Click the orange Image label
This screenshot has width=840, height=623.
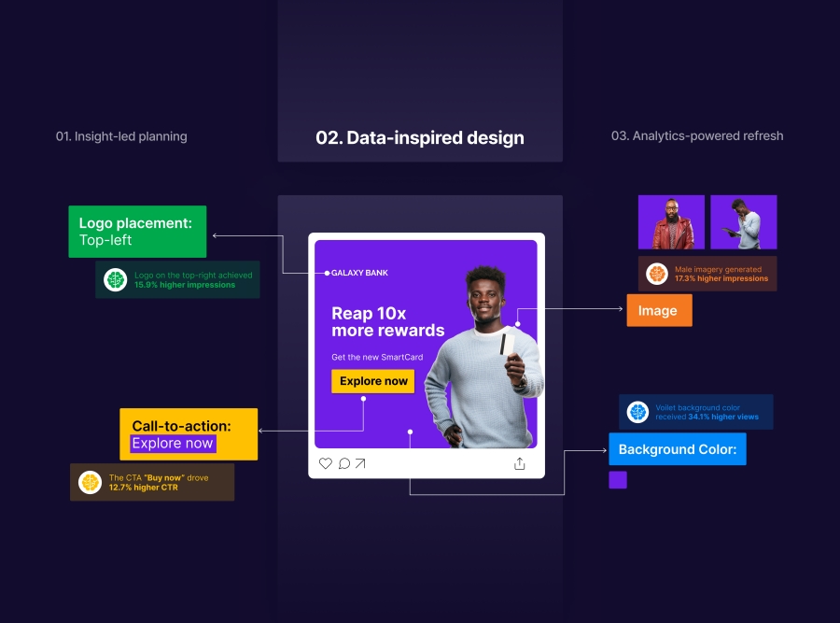pyautogui.click(x=660, y=310)
